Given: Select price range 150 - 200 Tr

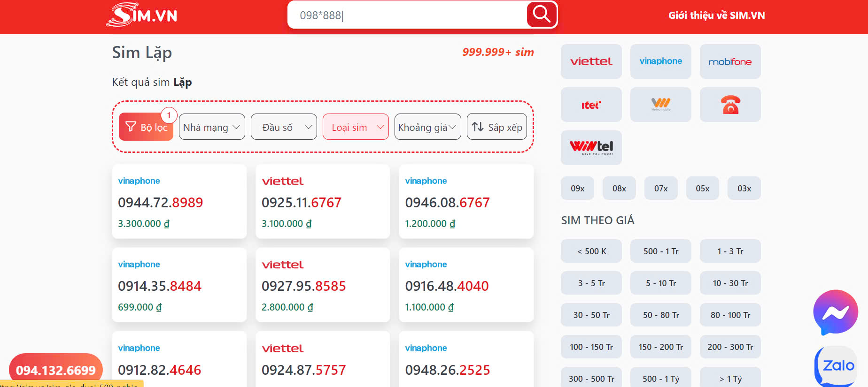Looking at the screenshot, I should pos(661,347).
